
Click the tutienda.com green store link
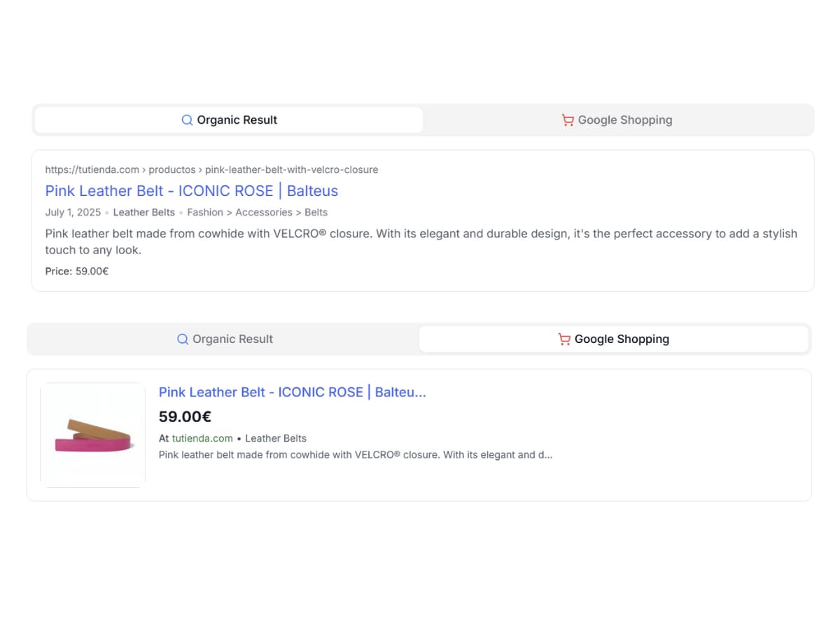click(x=202, y=438)
